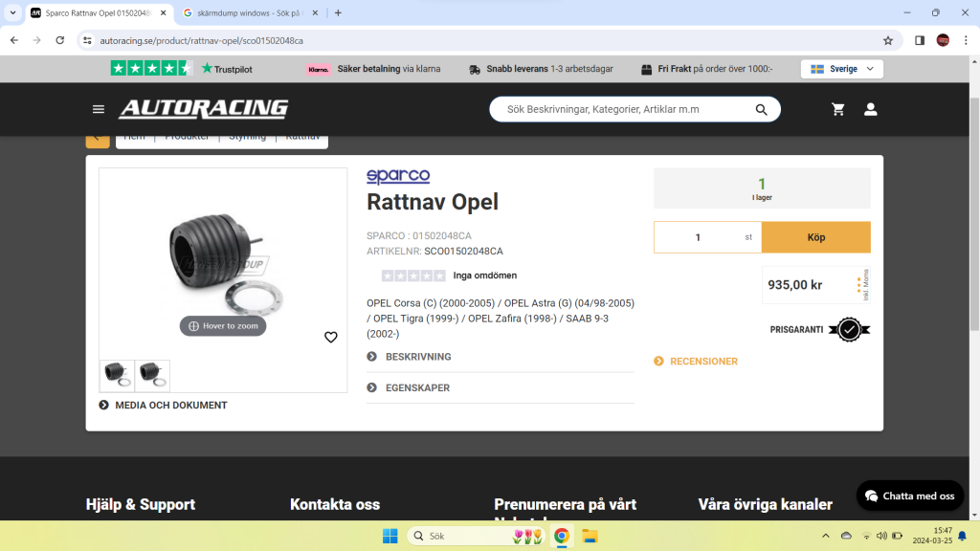The image size is (980, 551).
Task: Go back in browser history
Action: click(14, 40)
